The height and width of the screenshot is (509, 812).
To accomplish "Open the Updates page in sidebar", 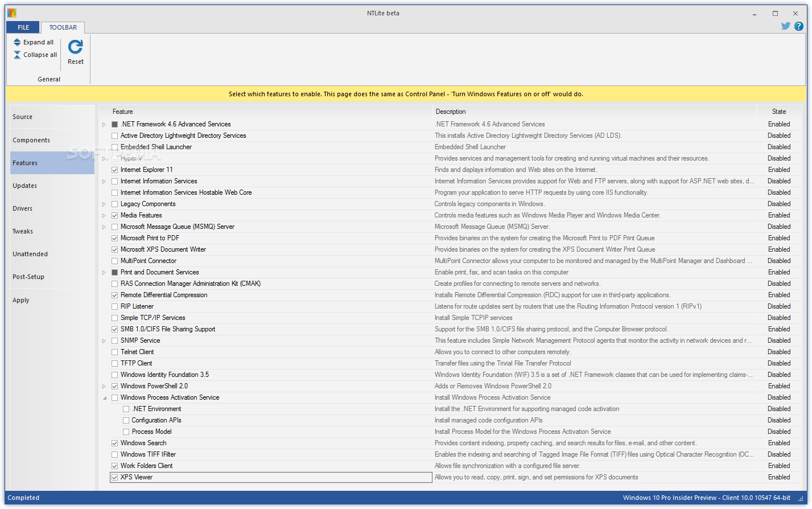I will (x=52, y=186).
